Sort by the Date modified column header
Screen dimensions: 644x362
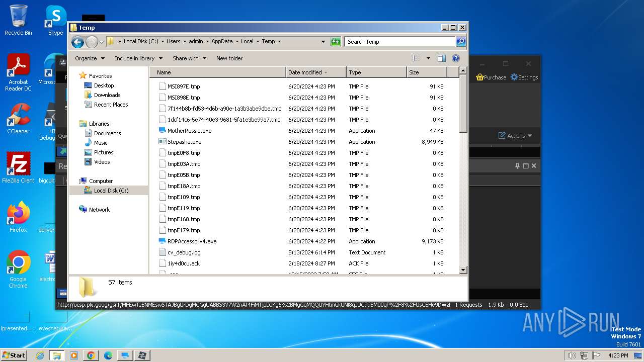tap(316, 72)
